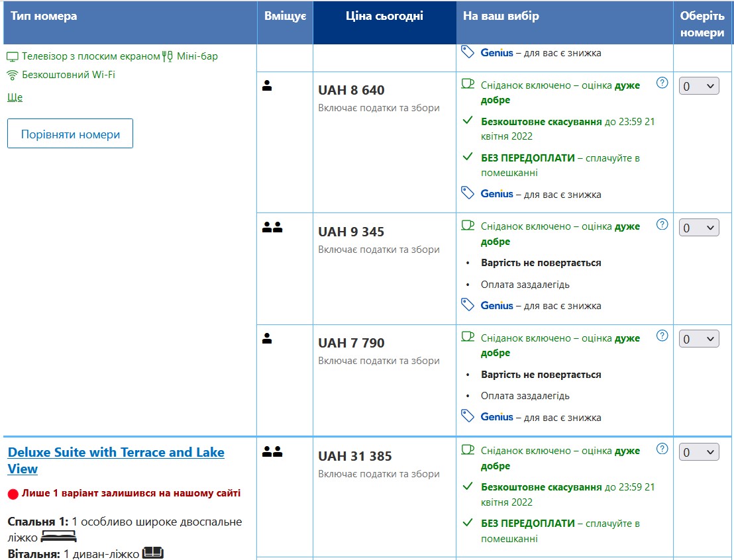
Task: Expand room count selector for UAH 9 345
Action: click(x=699, y=228)
